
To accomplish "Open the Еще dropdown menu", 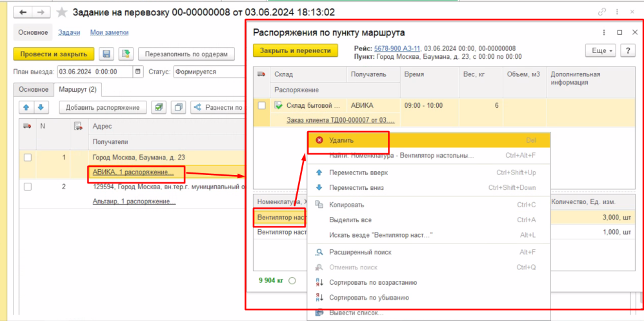I will coord(600,50).
